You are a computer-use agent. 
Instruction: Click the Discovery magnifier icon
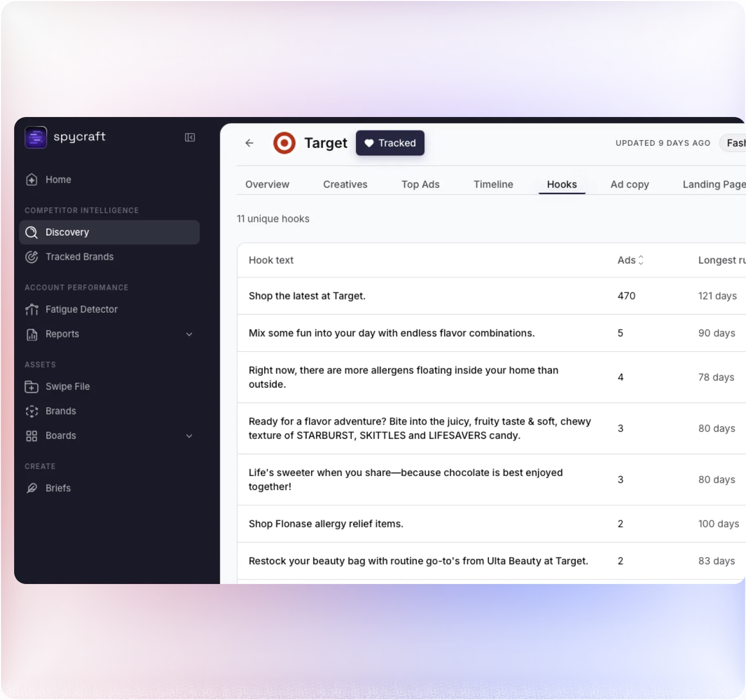tap(32, 232)
